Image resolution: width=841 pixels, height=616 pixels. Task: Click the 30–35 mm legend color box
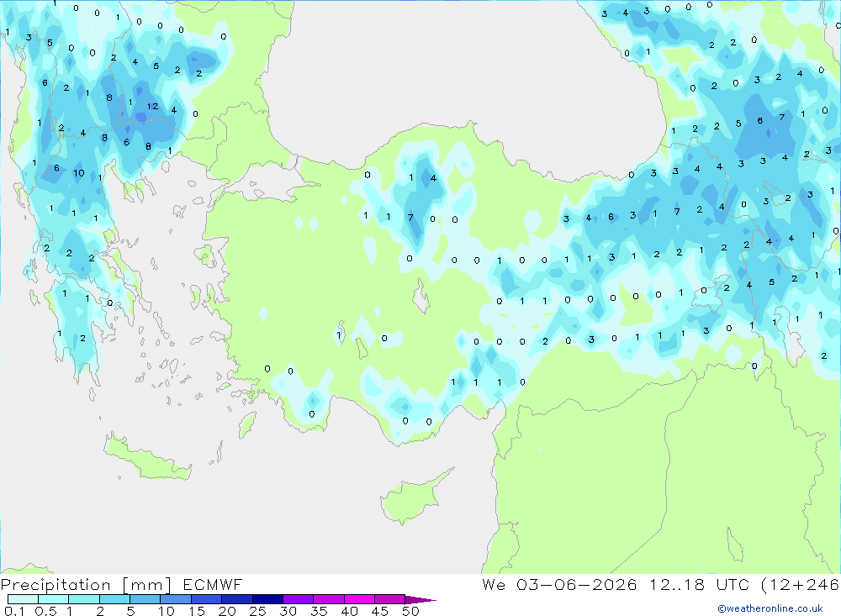point(299,599)
